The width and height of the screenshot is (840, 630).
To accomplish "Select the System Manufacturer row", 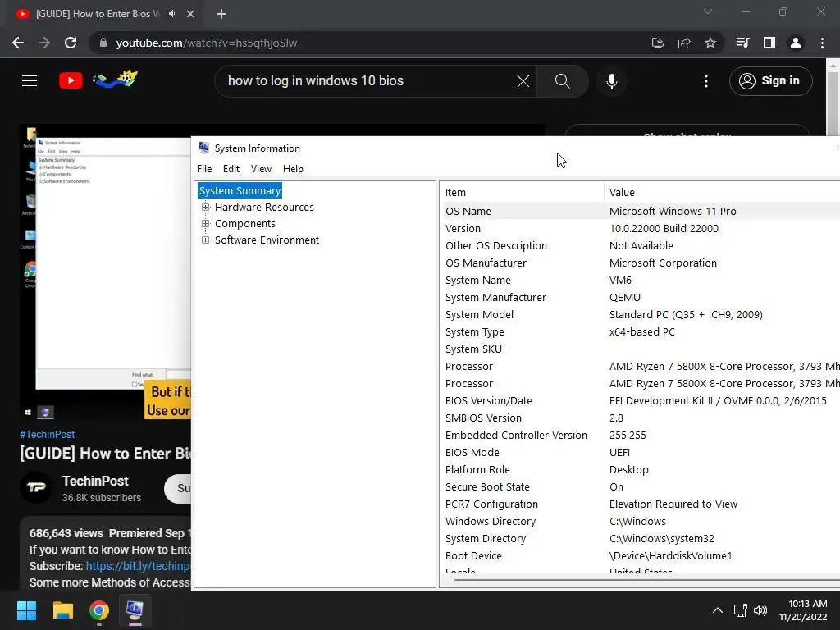I will pyautogui.click(x=640, y=297).
